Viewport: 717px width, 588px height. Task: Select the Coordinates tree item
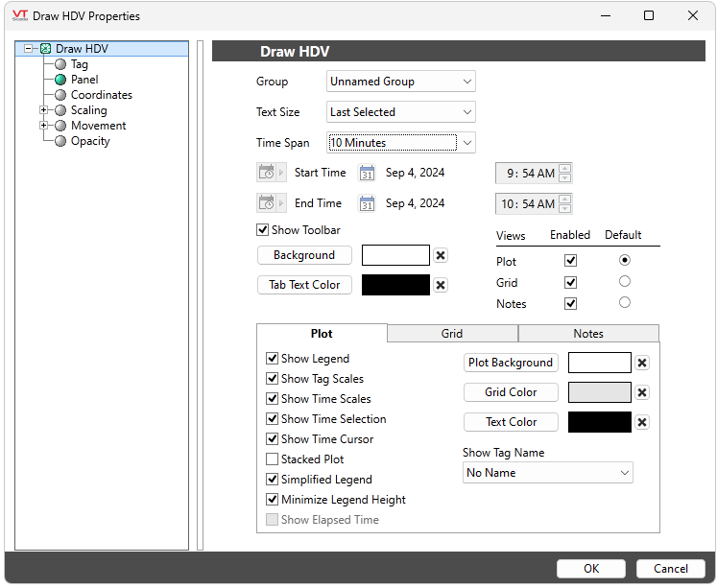pos(102,95)
